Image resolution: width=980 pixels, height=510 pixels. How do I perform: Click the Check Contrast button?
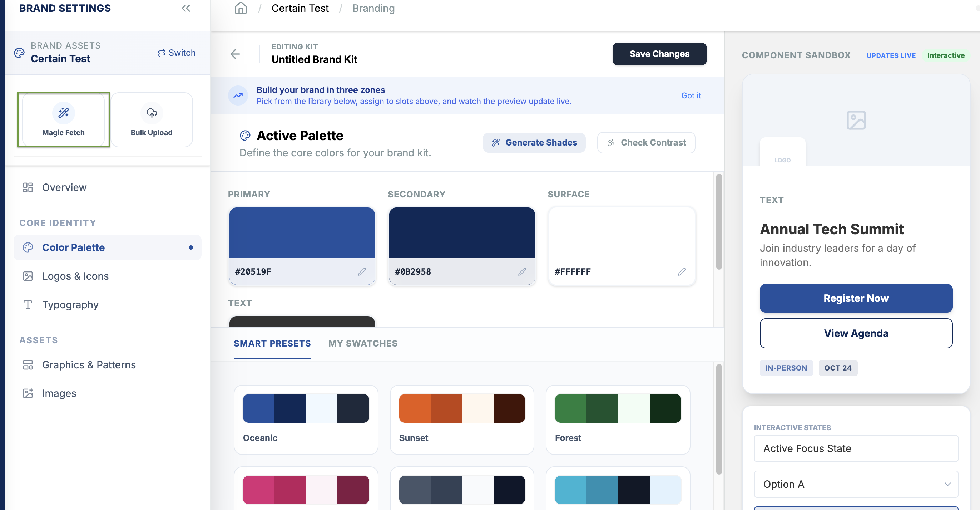coord(646,142)
